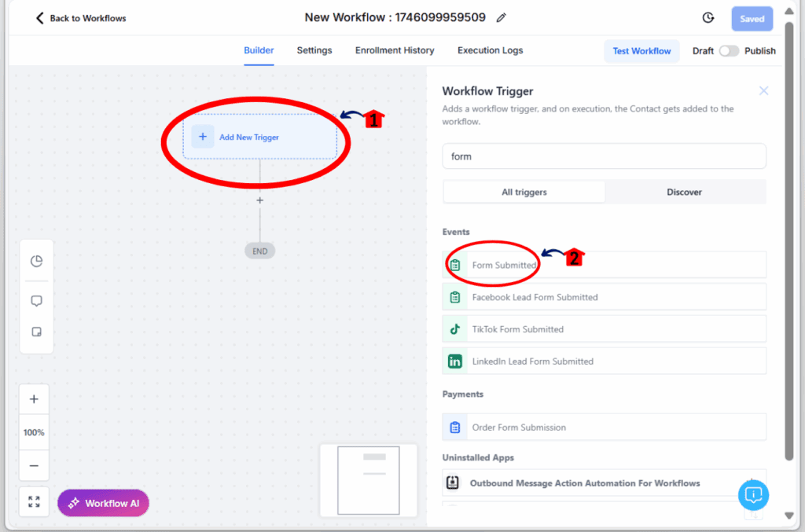Screen dimensions: 805x532
Task: Edit workflow name with pencil icon
Action: [x=502, y=18]
